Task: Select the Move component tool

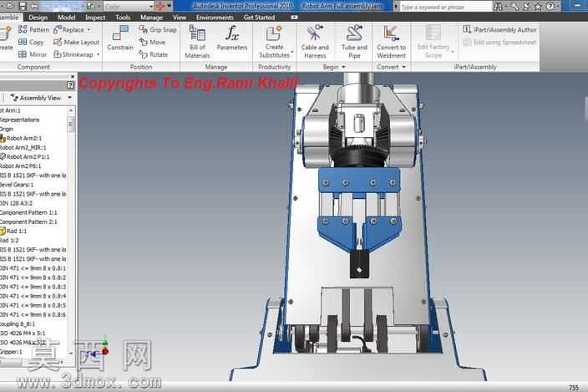Action: 152,42
